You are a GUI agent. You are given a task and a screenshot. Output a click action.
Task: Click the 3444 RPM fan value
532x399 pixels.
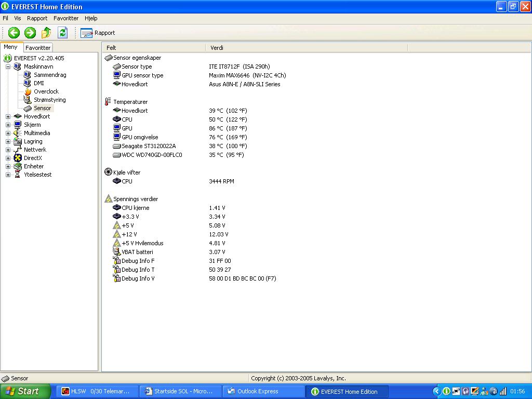click(221, 181)
